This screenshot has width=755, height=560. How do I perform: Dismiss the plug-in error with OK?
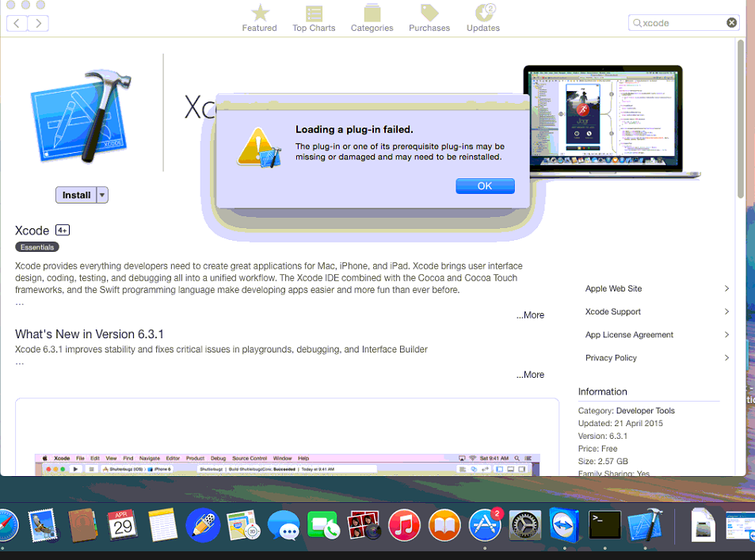click(x=485, y=186)
